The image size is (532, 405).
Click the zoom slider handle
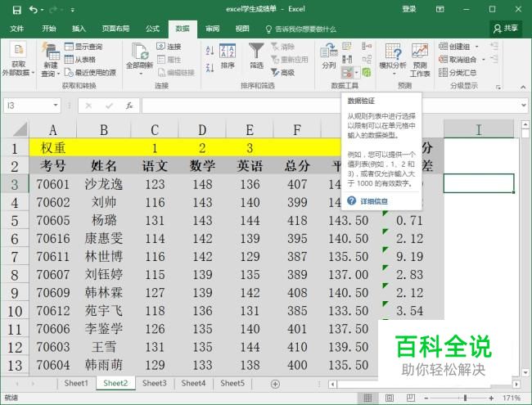click(465, 398)
